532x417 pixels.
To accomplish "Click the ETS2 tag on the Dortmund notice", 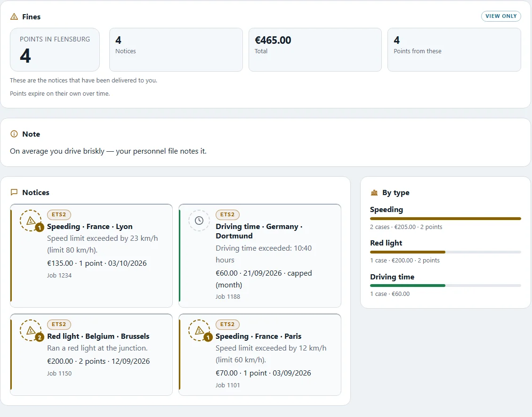I will (x=227, y=214).
